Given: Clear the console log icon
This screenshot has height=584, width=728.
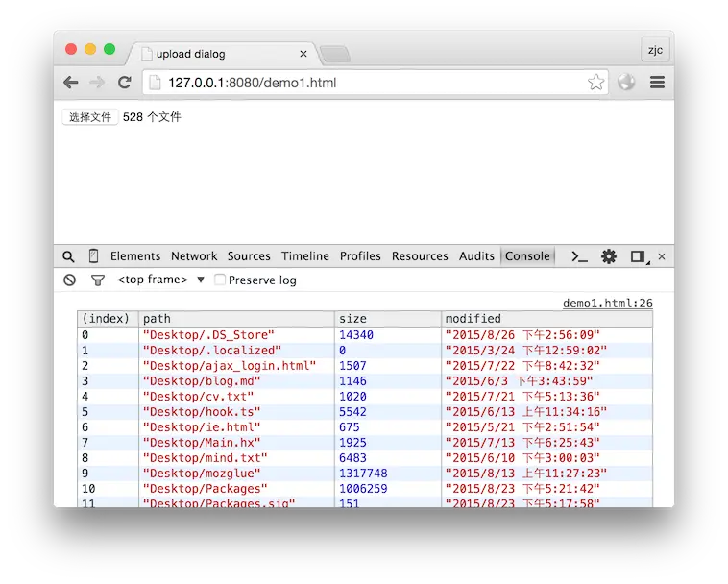Looking at the screenshot, I should click(x=70, y=280).
